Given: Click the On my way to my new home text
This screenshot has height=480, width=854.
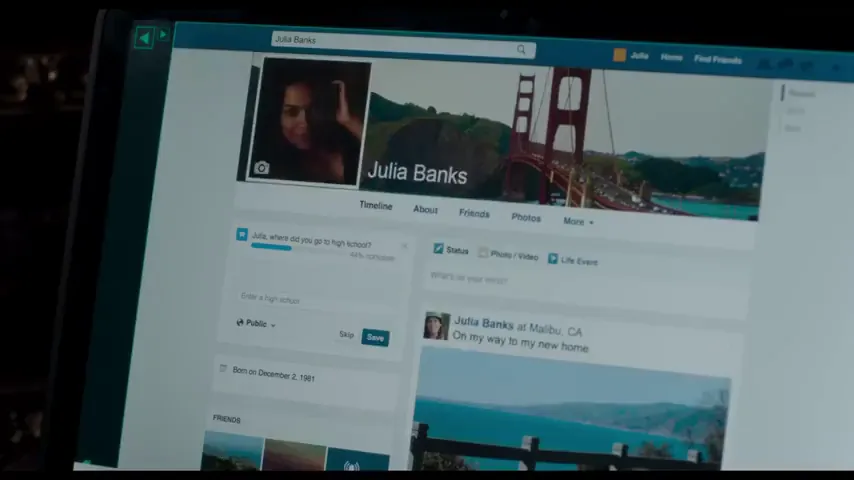Looking at the screenshot, I should pyautogui.click(x=520, y=342).
